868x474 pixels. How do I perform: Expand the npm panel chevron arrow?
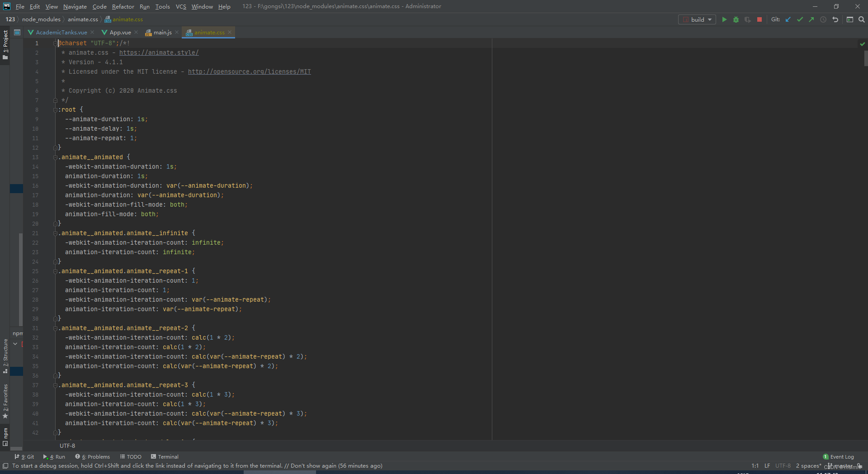pyautogui.click(x=15, y=344)
